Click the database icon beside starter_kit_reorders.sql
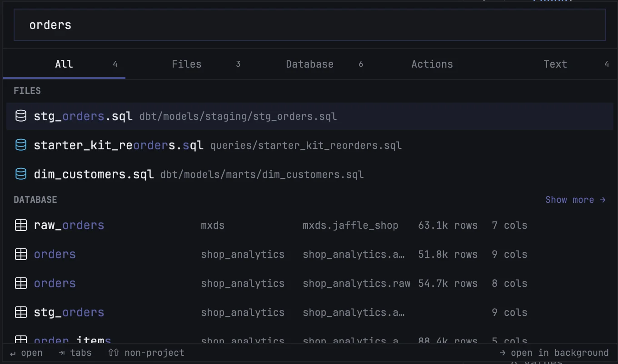 coord(21,145)
